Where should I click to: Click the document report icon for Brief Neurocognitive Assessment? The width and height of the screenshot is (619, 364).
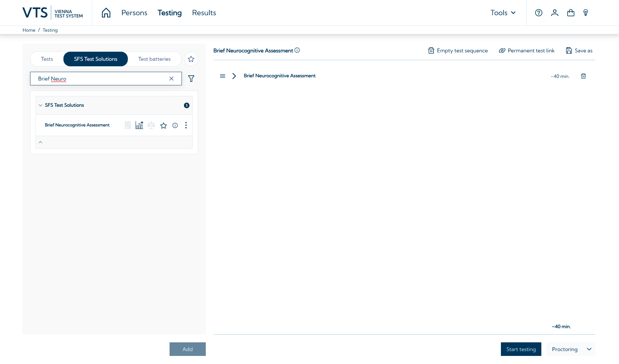(x=128, y=125)
